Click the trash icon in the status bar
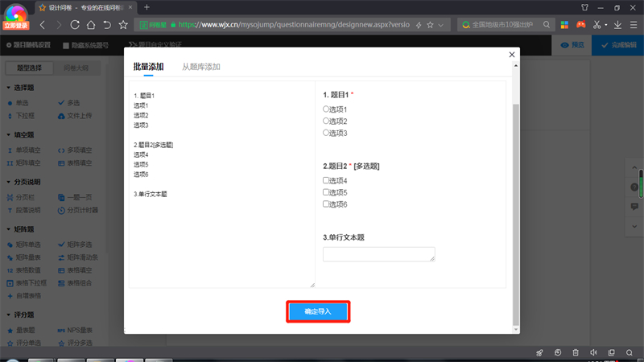 pyautogui.click(x=576, y=352)
